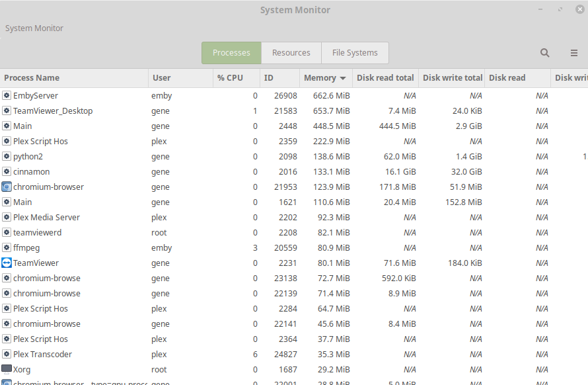
Task: Sort by the % CPU column header
Action: coord(230,78)
